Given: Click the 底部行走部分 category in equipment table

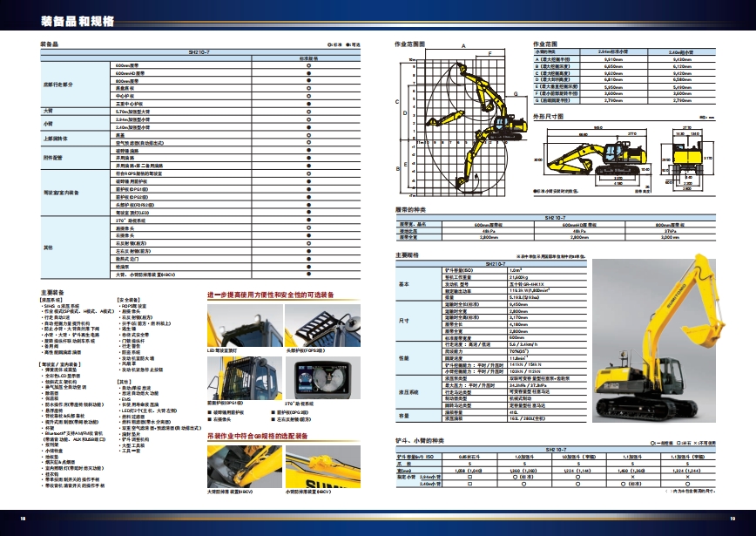Looking at the screenshot, I should [x=57, y=85].
